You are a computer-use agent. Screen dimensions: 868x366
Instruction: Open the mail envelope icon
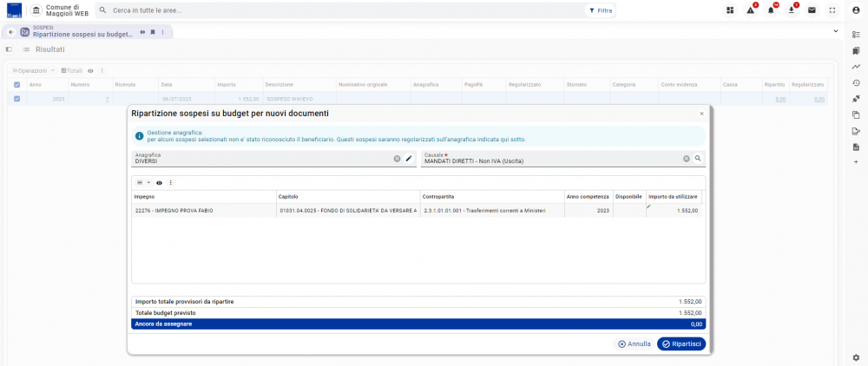click(x=812, y=10)
